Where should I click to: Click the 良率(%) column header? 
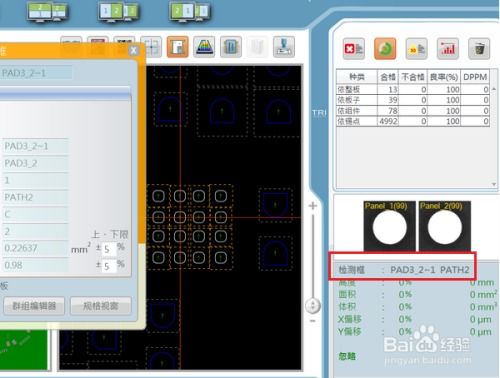[x=444, y=77]
